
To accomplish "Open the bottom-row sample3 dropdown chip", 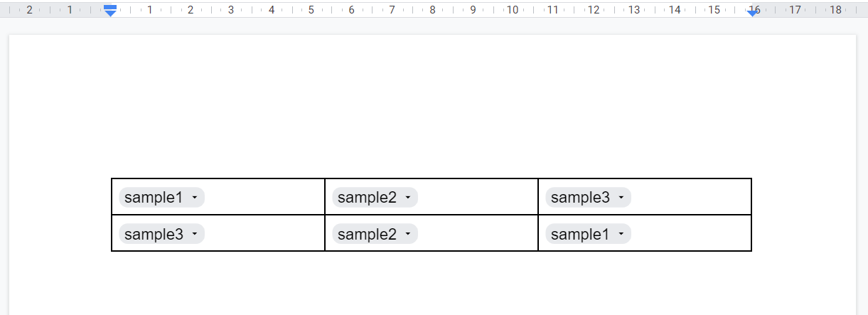I will pos(161,234).
